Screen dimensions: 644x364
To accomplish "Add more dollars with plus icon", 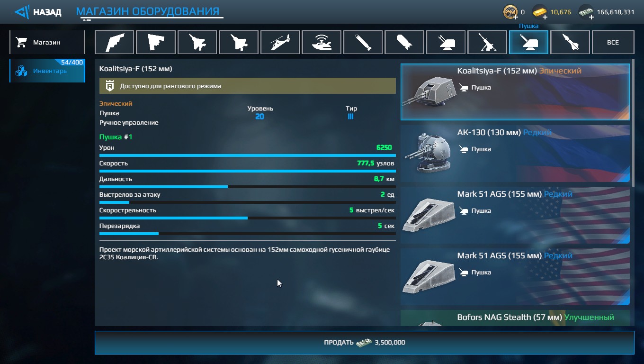I will point(591,17).
